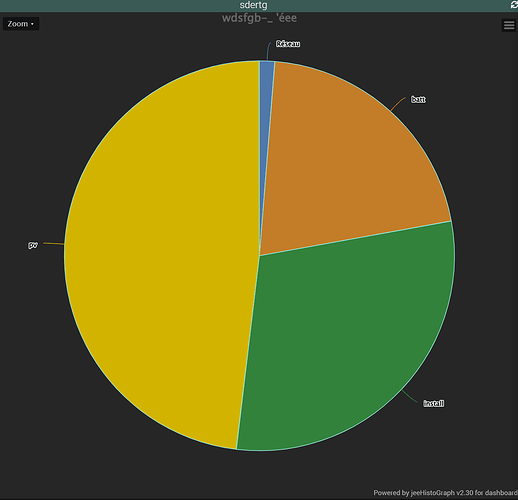Click the Zoom dropdown caret arrow
The width and height of the screenshot is (518, 500).
(x=32, y=24)
